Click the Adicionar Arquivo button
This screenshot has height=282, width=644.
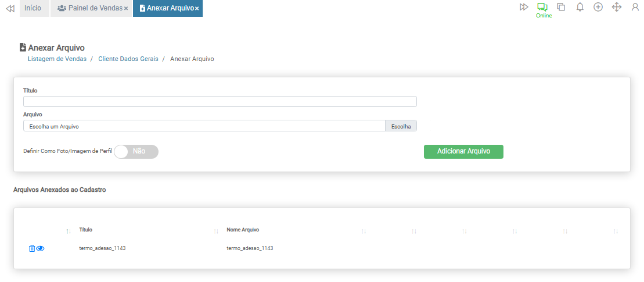point(463,151)
